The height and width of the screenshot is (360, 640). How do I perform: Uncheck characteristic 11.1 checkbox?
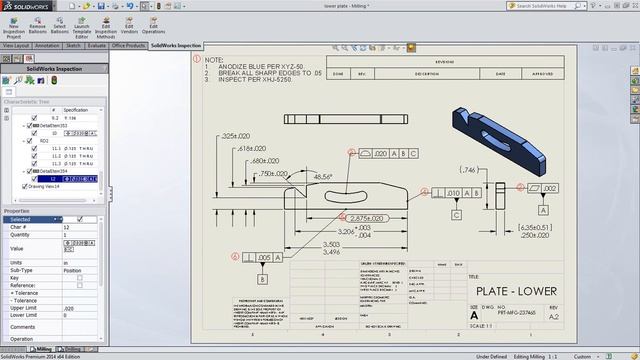coord(34,149)
